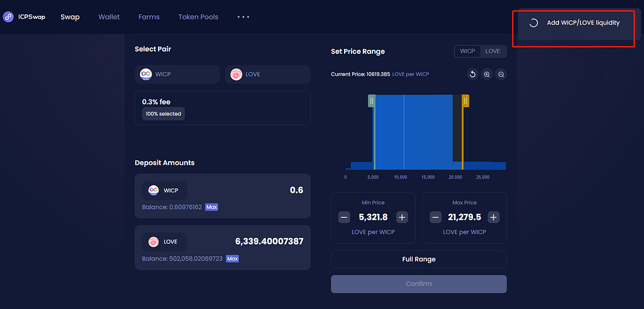Go to the Farms page
The image size is (644, 309).
tap(148, 17)
